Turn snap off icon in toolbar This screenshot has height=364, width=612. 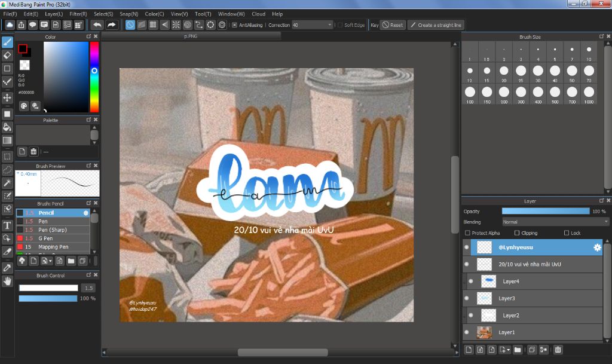[130, 25]
